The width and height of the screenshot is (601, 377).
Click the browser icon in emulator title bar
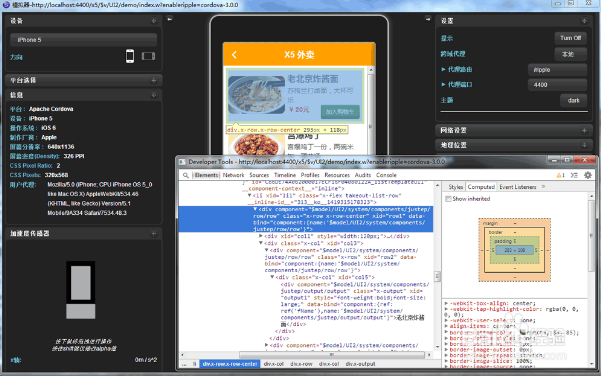pos(6,5)
